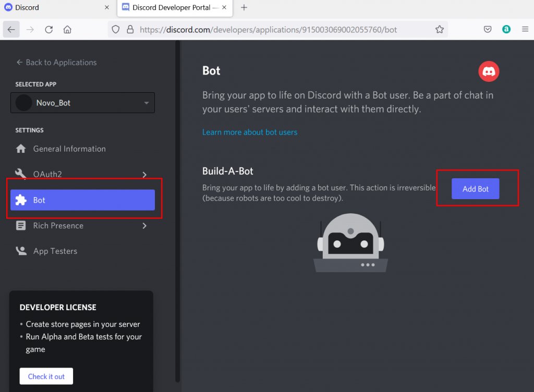
Task: Switch to the Discord Developer Portal tab
Action: tap(175, 8)
